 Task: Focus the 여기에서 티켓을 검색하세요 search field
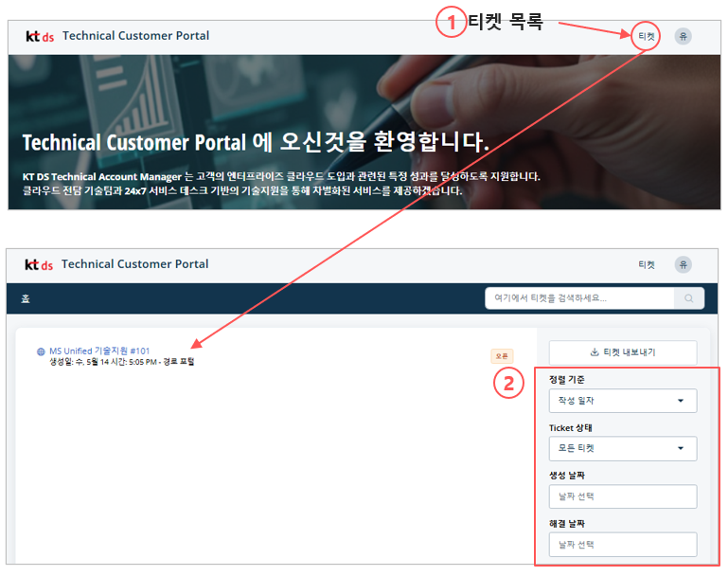click(579, 298)
